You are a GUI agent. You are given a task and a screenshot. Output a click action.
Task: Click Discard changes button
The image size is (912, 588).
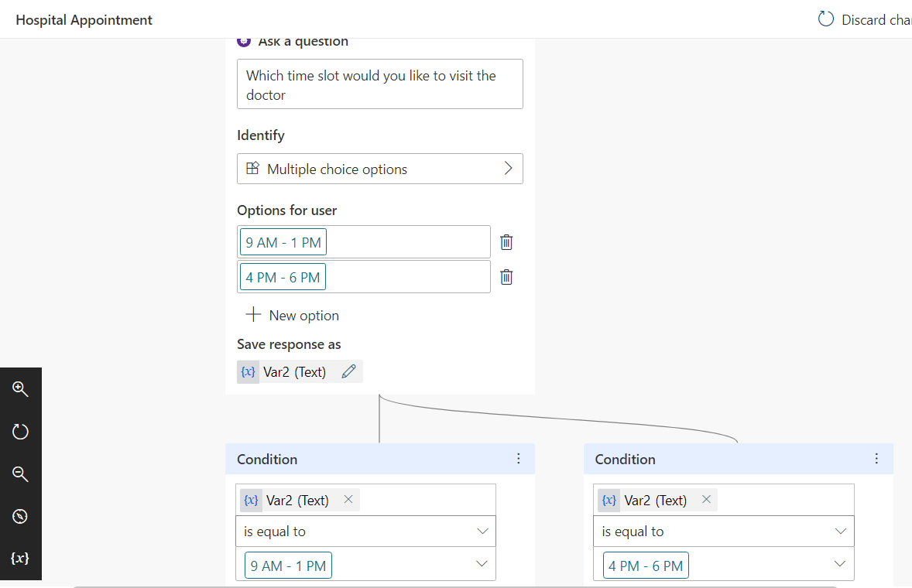click(864, 20)
